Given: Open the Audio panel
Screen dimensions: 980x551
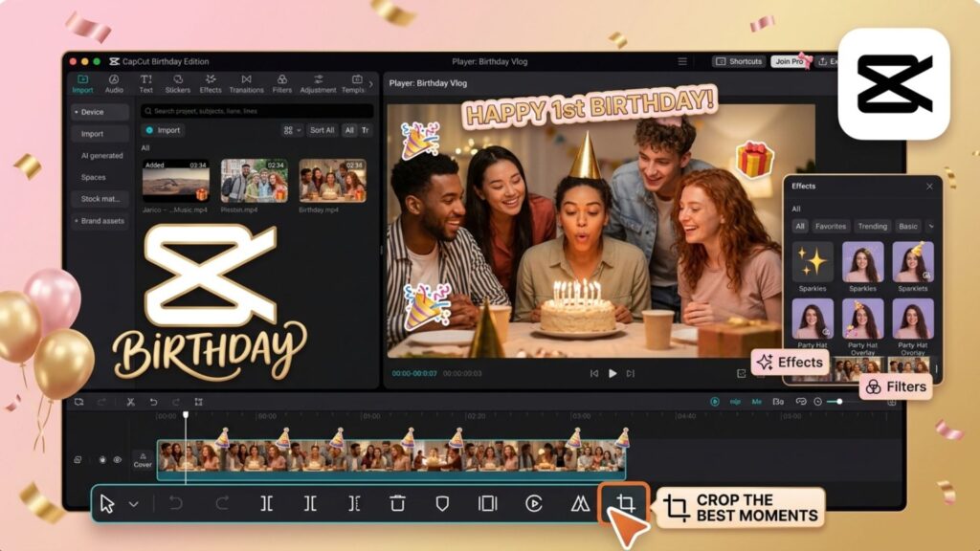Looking at the screenshot, I should click(x=114, y=84).
